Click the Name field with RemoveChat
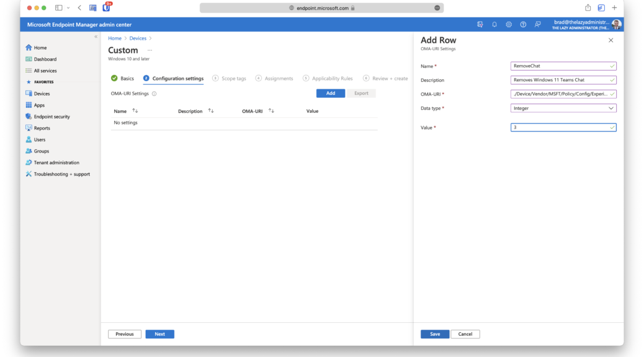644x357 pixels. pyautogui.click(x=563, y=66)
